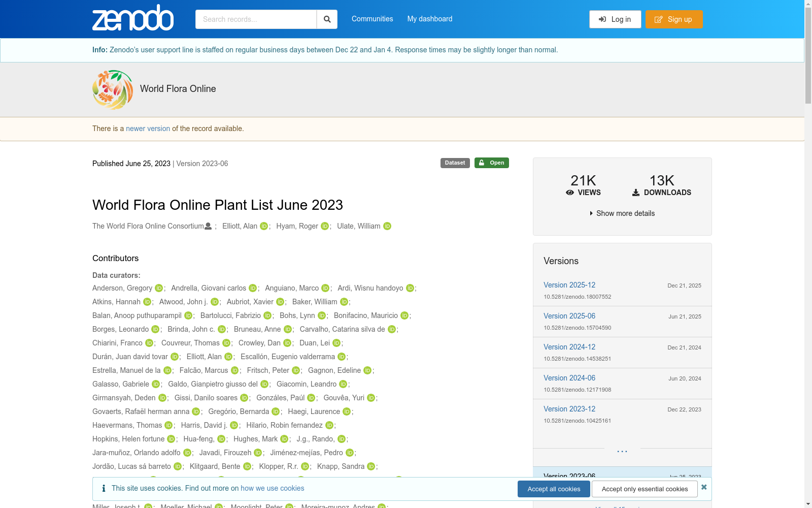Viewport: 812px width, 508px height.
Task: Open Peter Fritsch's ORCID icon
Action: click(x=296, y=370)
